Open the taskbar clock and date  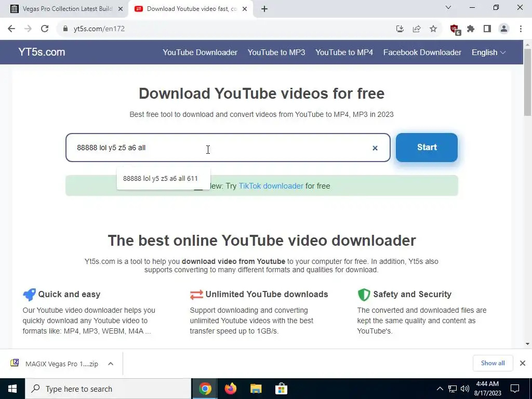[488, 389]
